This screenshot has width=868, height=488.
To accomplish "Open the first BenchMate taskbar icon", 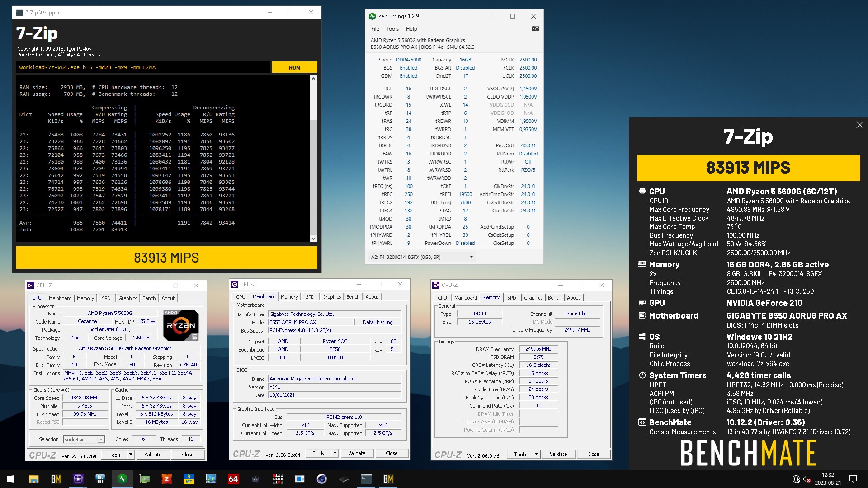I will [56, 479].
